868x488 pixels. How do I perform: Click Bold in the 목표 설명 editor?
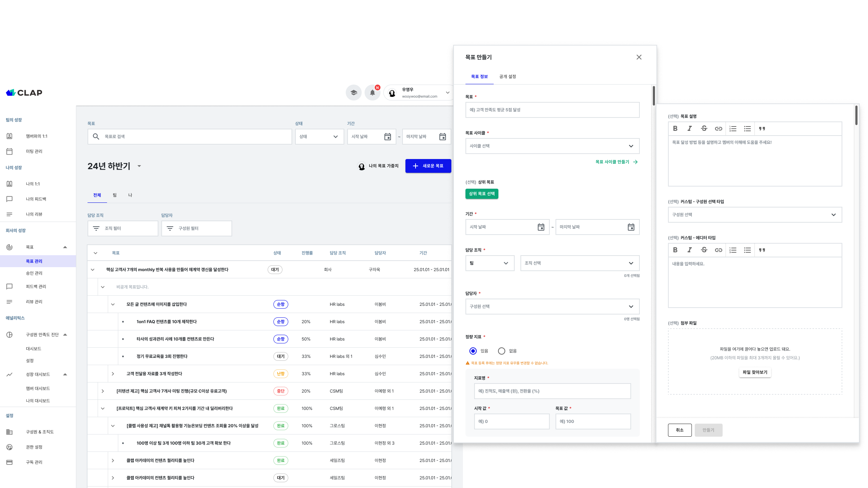[675, 129]
